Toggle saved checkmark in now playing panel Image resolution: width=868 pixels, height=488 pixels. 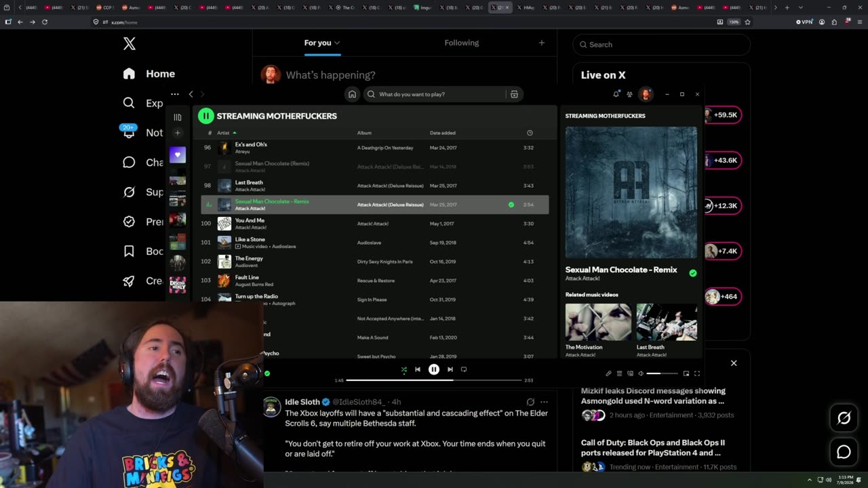(x=692, y=273)
